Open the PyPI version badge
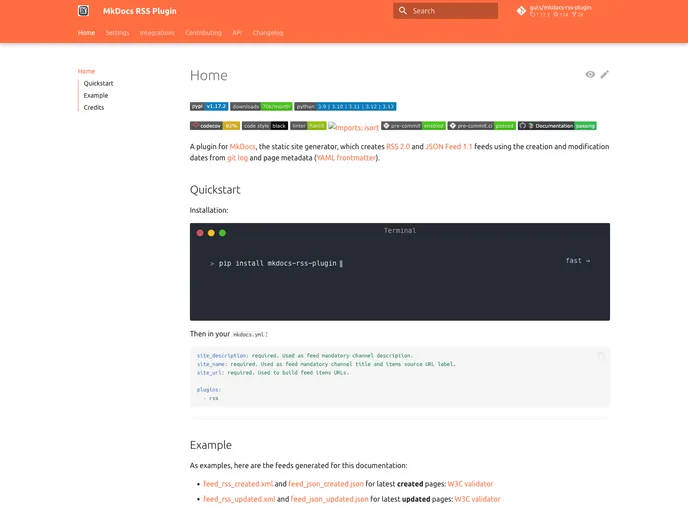 [x=209, y=107]
